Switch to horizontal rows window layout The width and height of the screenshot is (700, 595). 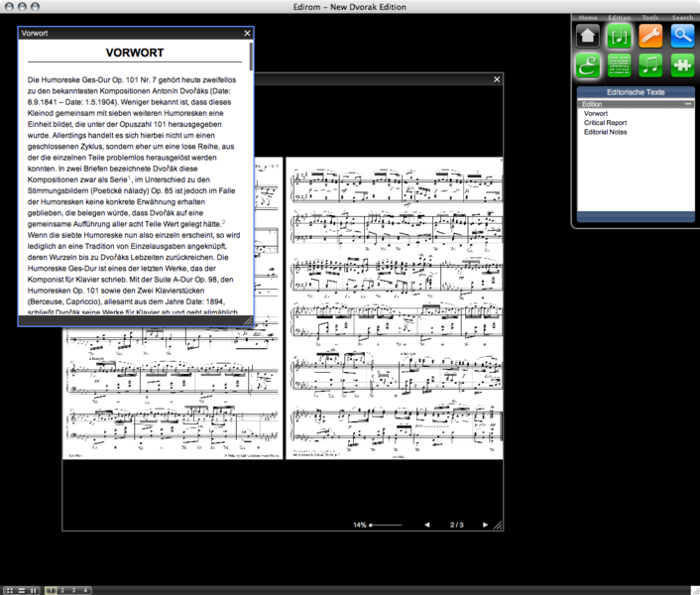(x=21, y=589)
